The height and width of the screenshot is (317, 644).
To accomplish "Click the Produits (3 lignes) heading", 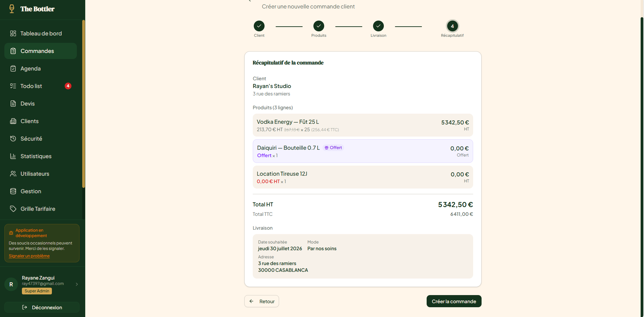I will (273, 108).
